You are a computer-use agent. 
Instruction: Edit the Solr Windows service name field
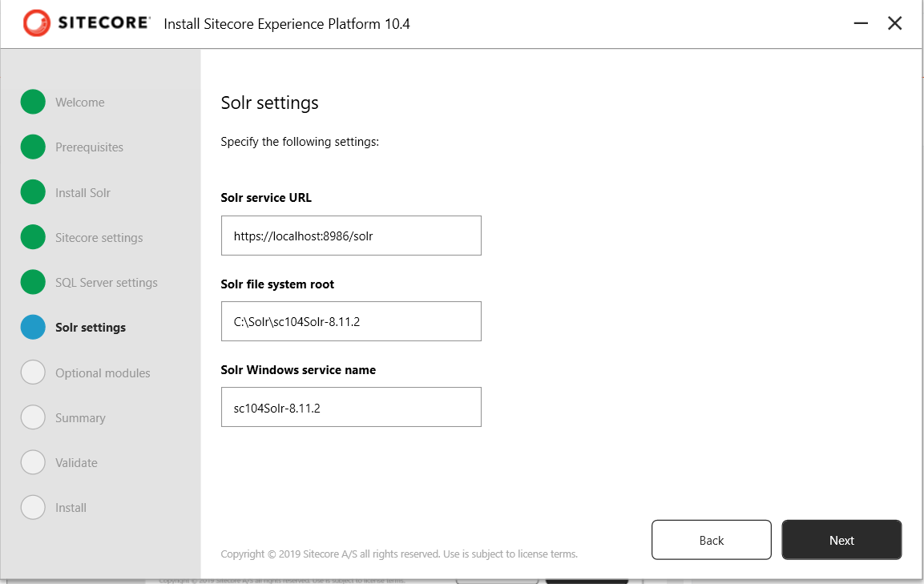point(351,407)
